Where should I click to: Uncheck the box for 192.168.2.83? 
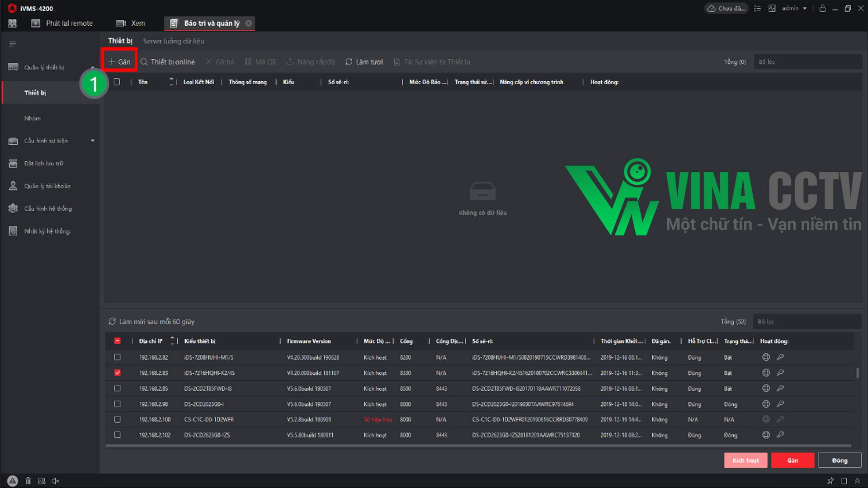pos(117,373)
